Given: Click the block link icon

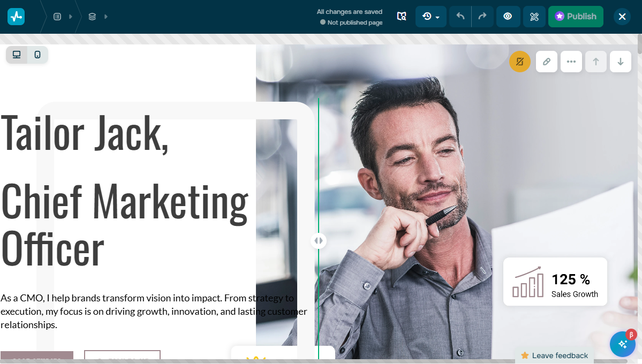Looking at the screenshot, I should pos(547,62).
